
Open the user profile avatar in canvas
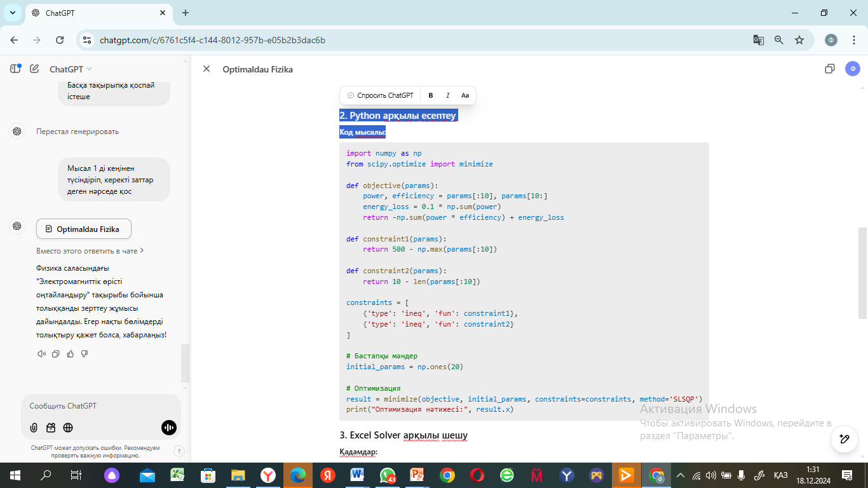click(x=853, y=69)
